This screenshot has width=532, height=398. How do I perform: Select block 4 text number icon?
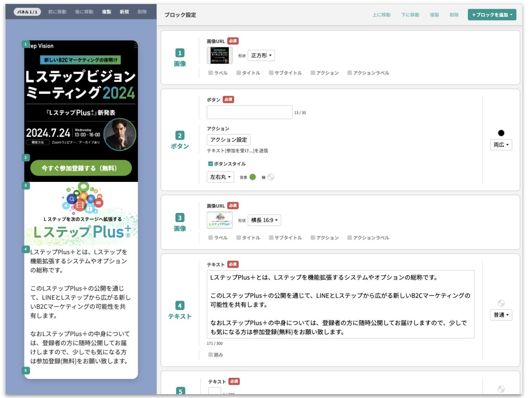pos(180,306)
